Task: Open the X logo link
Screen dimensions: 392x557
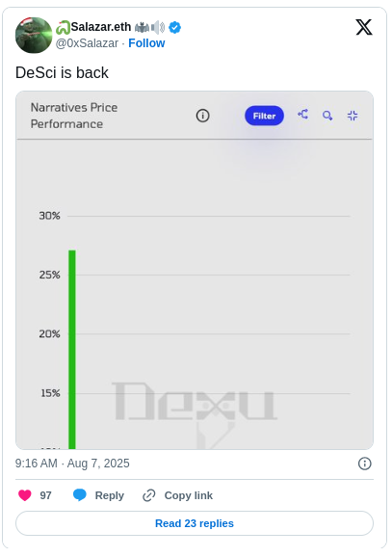Action: [364, 27]
